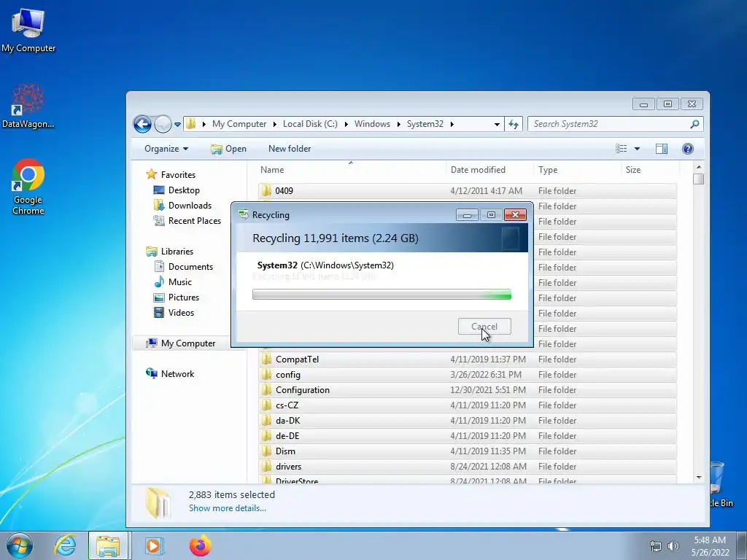The height and width of the screenshot is (560, 747).
Task: Select the de-DE folder
Action: (468, 435)
